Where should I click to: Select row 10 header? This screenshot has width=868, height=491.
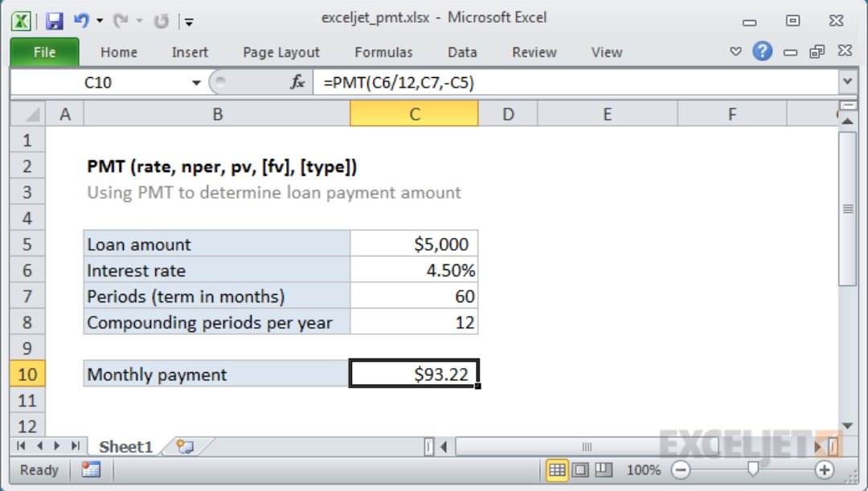(x=27, y=374)
